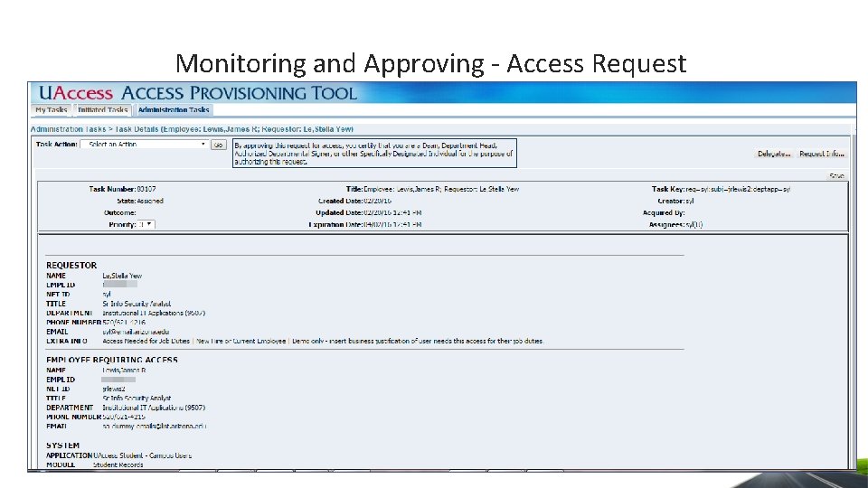This screenshot has height=488, width=868.
Task: Click the Assignees value syl(U)
Action: pos(694,225)
